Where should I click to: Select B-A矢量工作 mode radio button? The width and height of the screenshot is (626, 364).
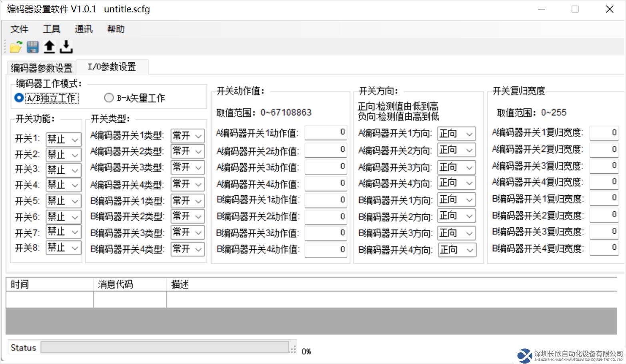[x=109, y=97]
